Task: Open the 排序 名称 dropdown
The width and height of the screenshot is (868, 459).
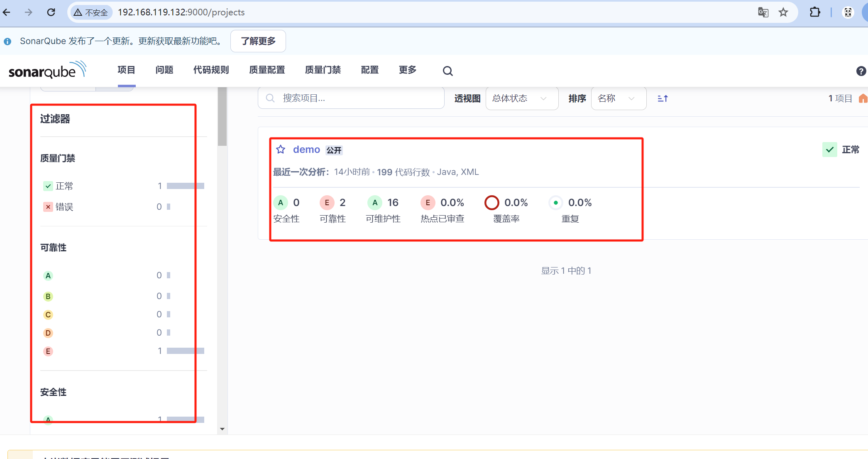Action: point(618,98)
